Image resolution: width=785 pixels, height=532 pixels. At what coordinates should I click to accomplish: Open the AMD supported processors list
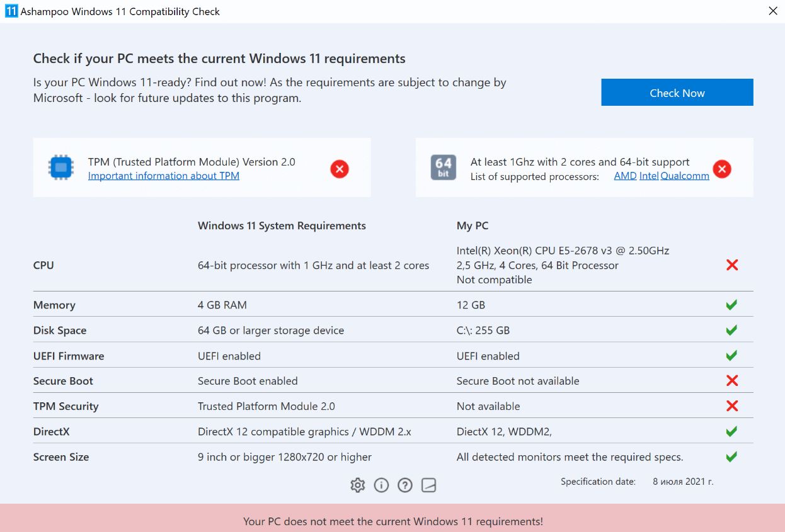[x=626, y=176]
